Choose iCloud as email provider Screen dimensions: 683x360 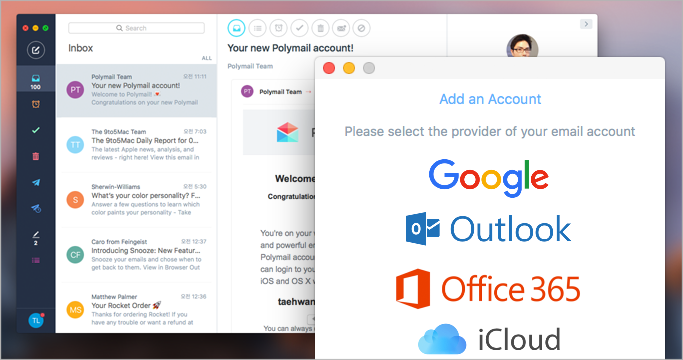(489, 339)
